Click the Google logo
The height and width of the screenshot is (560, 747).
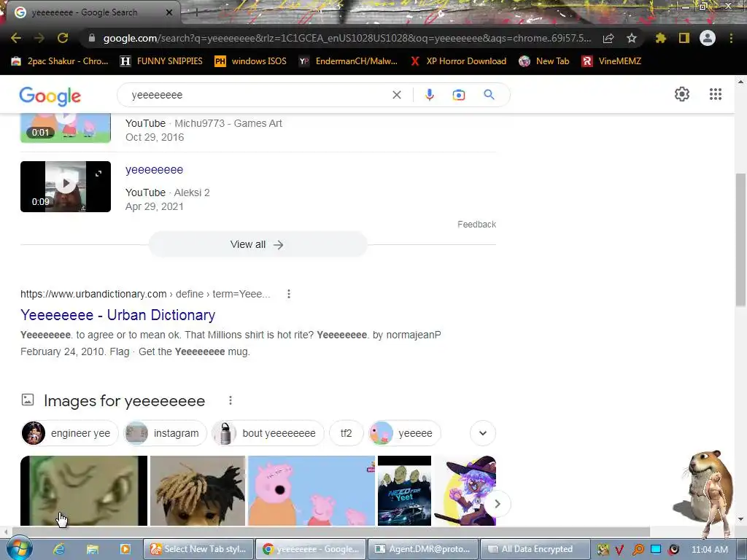pyautogui.click(x=50, y=96)
